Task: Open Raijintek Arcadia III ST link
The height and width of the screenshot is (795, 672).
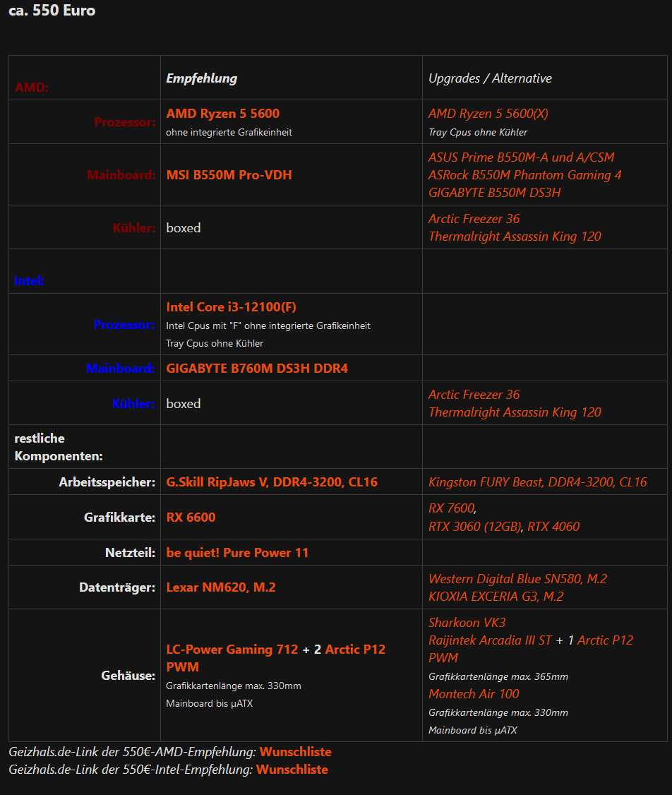Action: (x=490, y=640)
